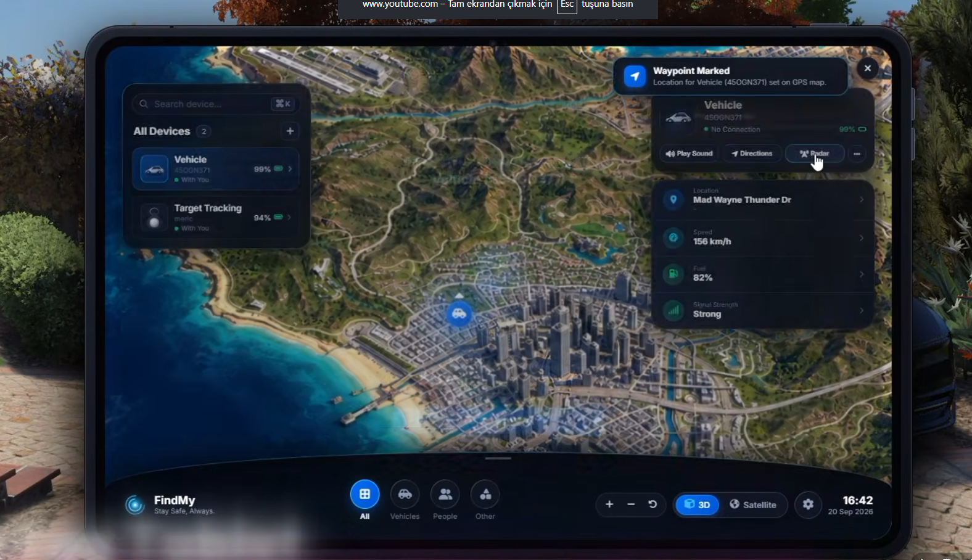Click the Play Sound button
The width and height of the screenshot is (972, 560).
689,154
